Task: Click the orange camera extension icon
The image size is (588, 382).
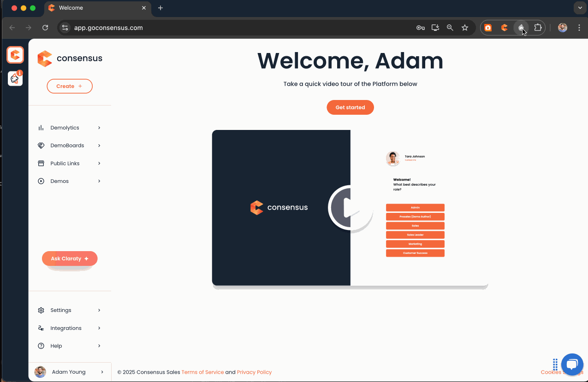Action: click(488, 28)
